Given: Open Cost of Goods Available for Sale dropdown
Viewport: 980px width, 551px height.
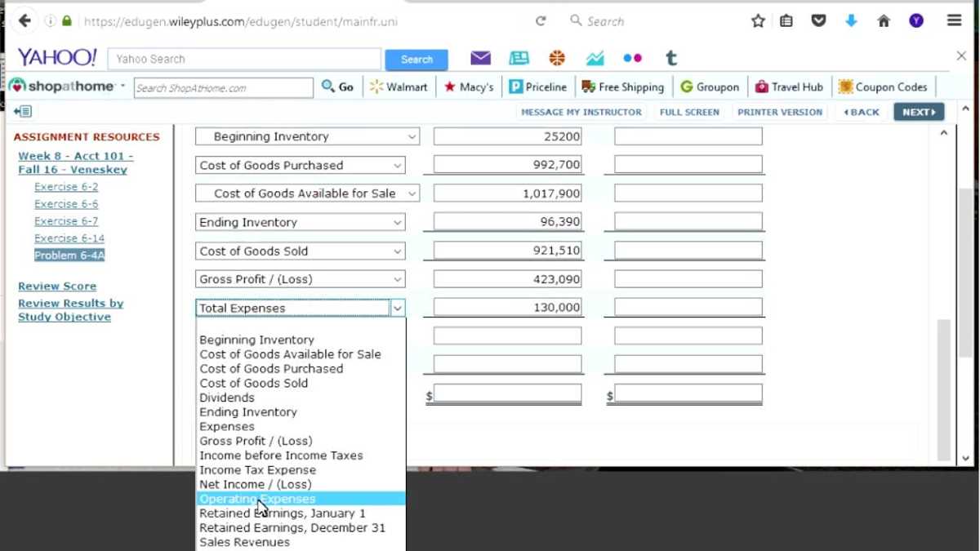Looking at the screenshot, I should coord(307,193).
